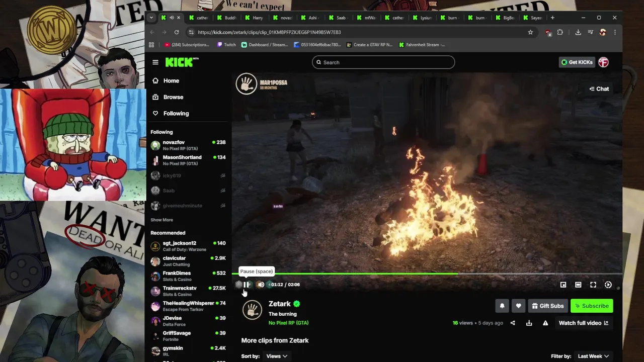
Task: Open Following in Kick sidebar
Action: point(188,113)
